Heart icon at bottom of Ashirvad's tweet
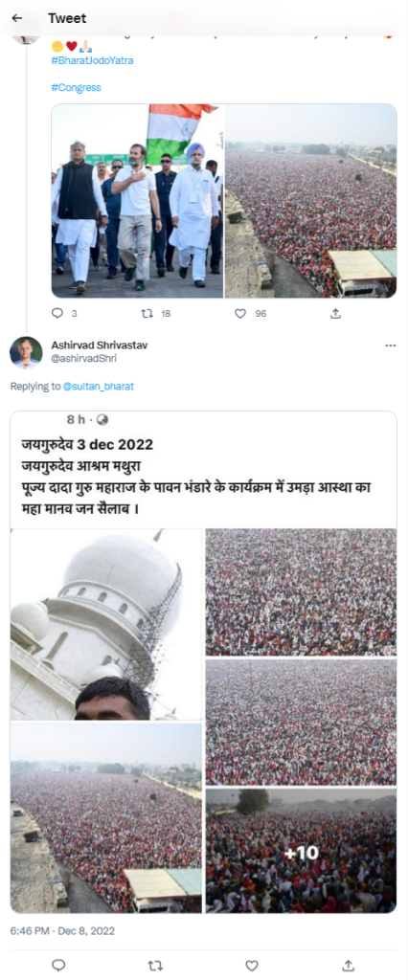Viewport: 408px width, 980px height. pyautogui.click(x=252, y=966)
